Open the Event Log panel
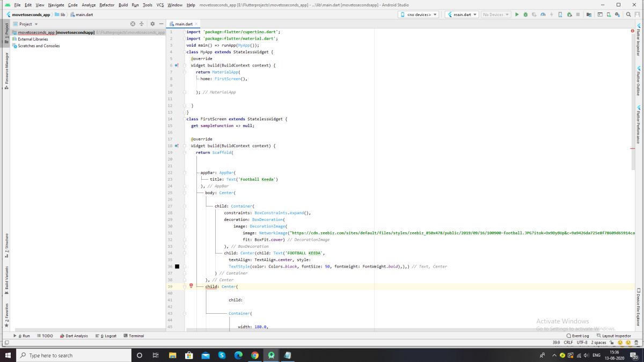The image size is (644, 362). (x=577, y=336)
